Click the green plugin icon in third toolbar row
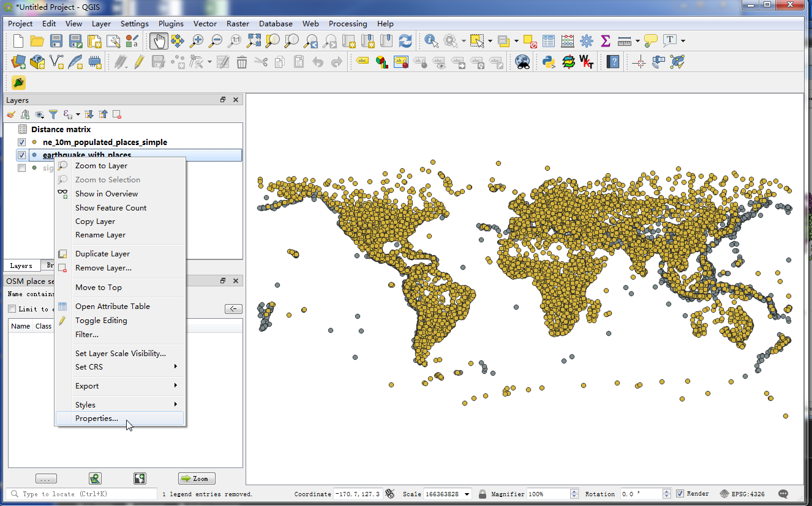Viewport: 812px width, 506px height. 18,83
